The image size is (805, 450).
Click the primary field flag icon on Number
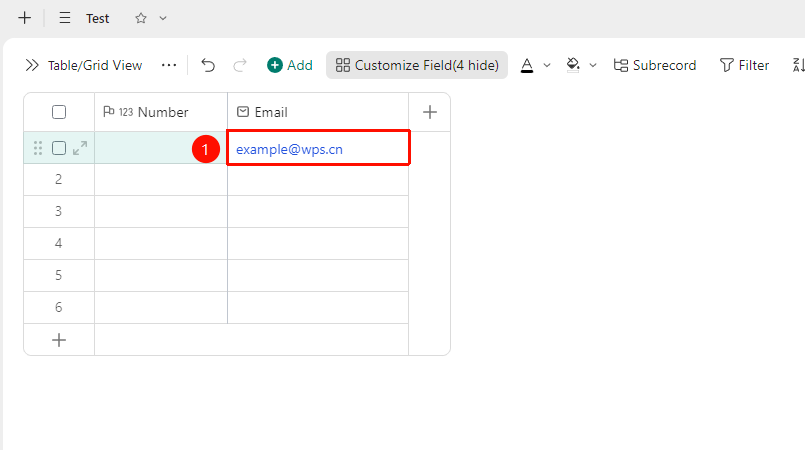pos(108,111)
